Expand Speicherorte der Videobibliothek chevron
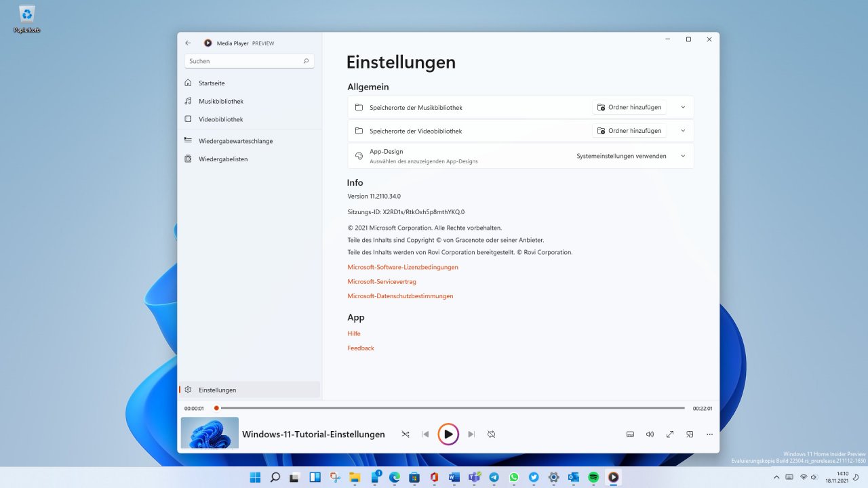Viewport: 868px width, 488px height. [683, 131]
